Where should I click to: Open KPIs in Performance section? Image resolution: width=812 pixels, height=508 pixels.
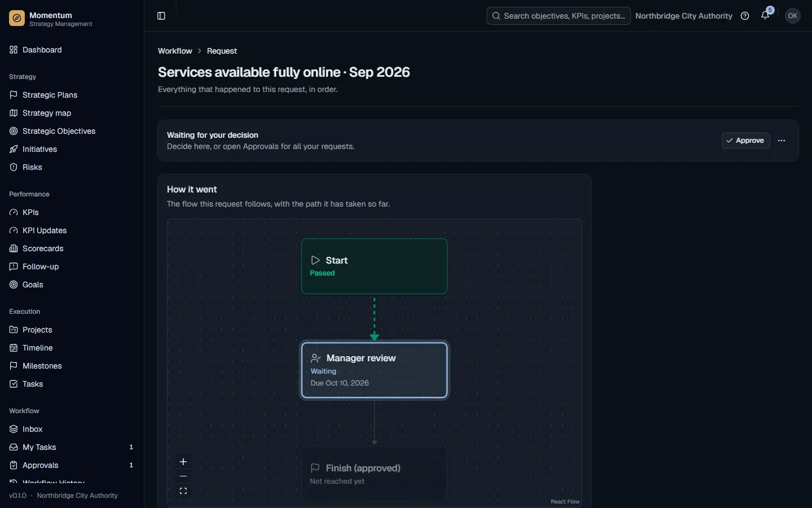[72, 212]
